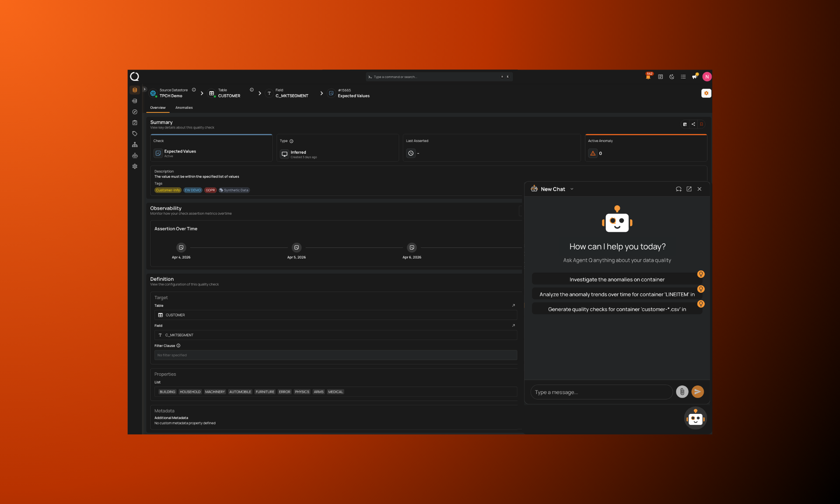
Task: Click the 'Type a message...' chat input
Action: [x=601, y=392]
